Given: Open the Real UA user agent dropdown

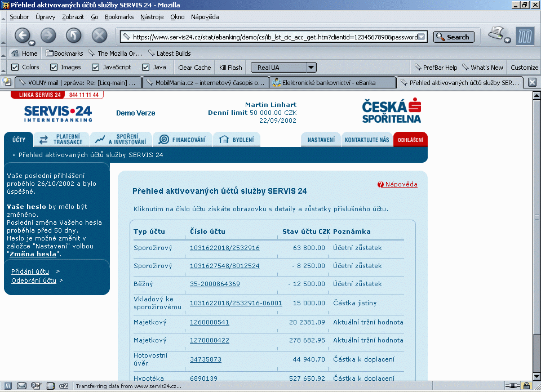Looking at the screenshot, I should coord(283,68).
